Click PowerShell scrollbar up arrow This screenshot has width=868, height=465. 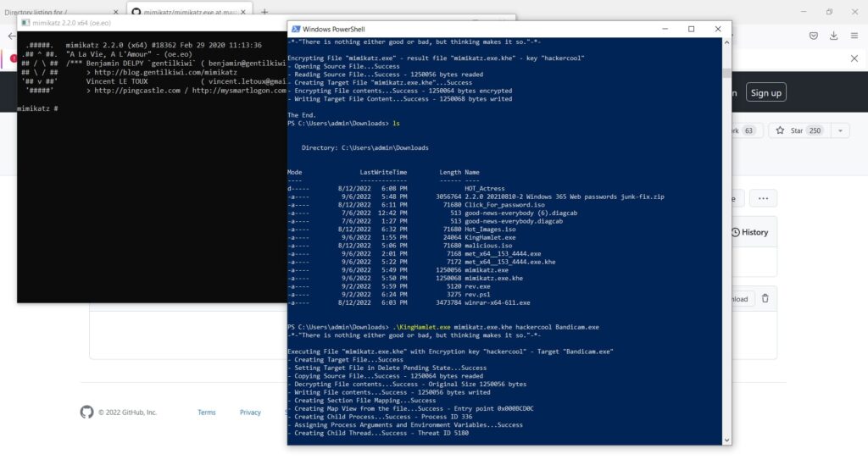[x=726, y=42]
